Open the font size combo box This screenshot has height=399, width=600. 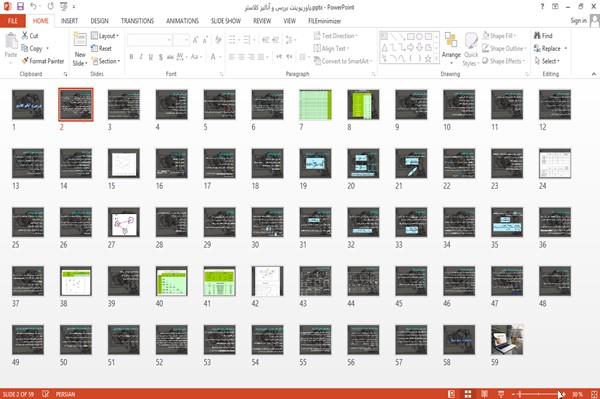pos(181,40)
